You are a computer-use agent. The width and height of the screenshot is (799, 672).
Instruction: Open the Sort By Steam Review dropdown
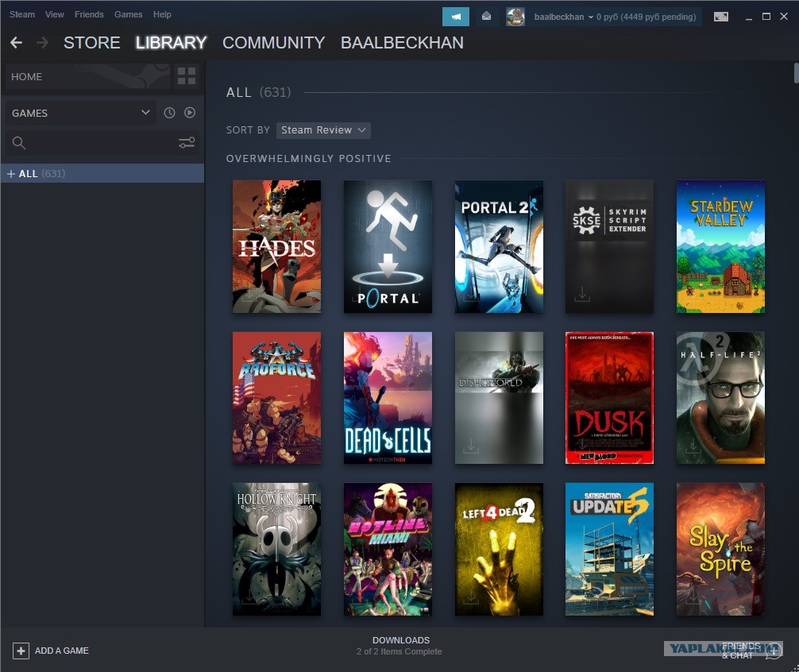pyautogui.click(x=323, y=130)
